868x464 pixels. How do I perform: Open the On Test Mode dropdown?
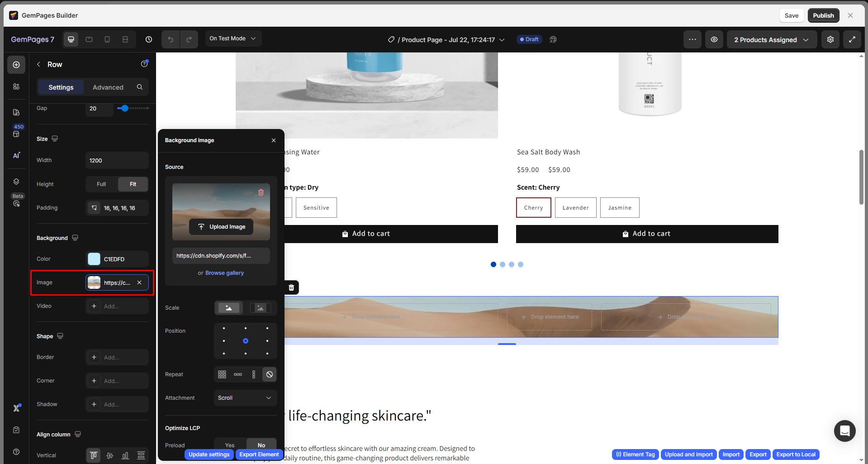[x=233, y=38]
